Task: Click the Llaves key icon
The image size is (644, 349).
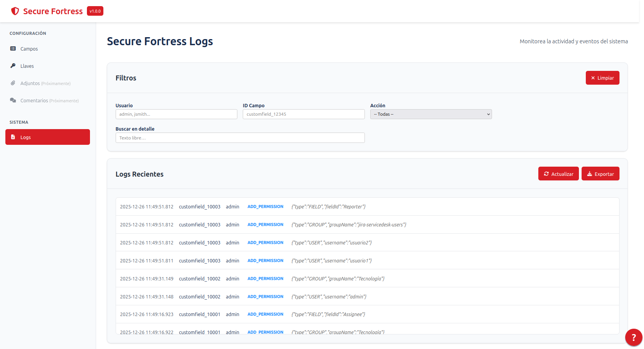Action: click(x=13, y=66)
